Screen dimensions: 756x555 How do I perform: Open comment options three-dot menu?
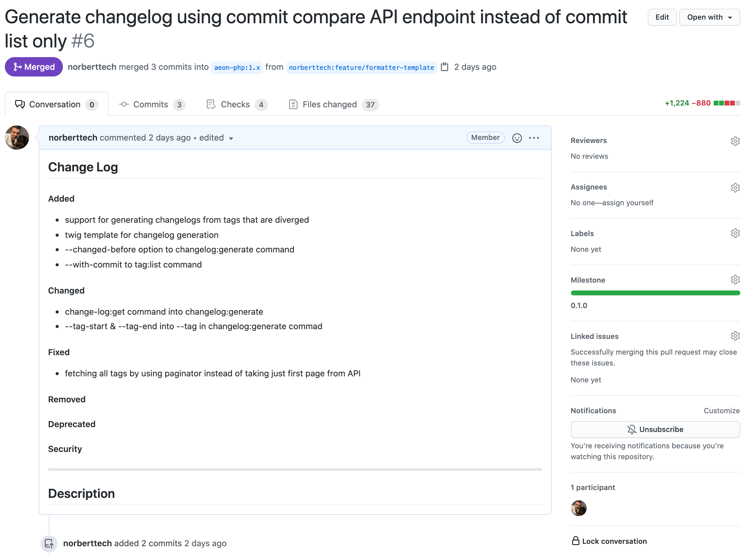coord(534,138)
